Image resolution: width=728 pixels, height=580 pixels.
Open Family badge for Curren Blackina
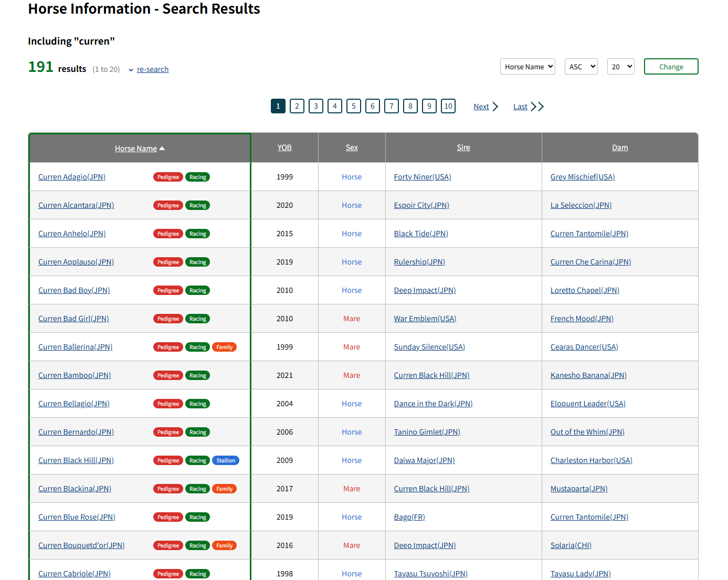[224, 489]
